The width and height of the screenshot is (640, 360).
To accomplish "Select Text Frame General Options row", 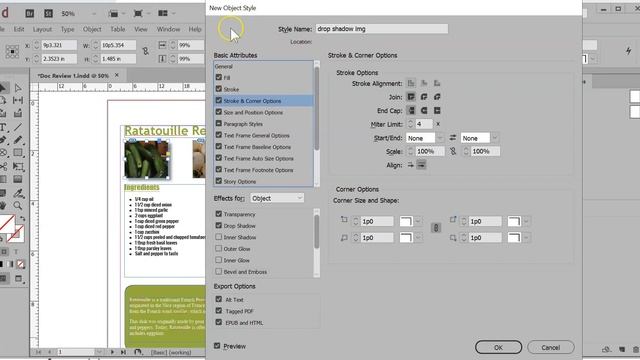I will [x=264, y=135].
